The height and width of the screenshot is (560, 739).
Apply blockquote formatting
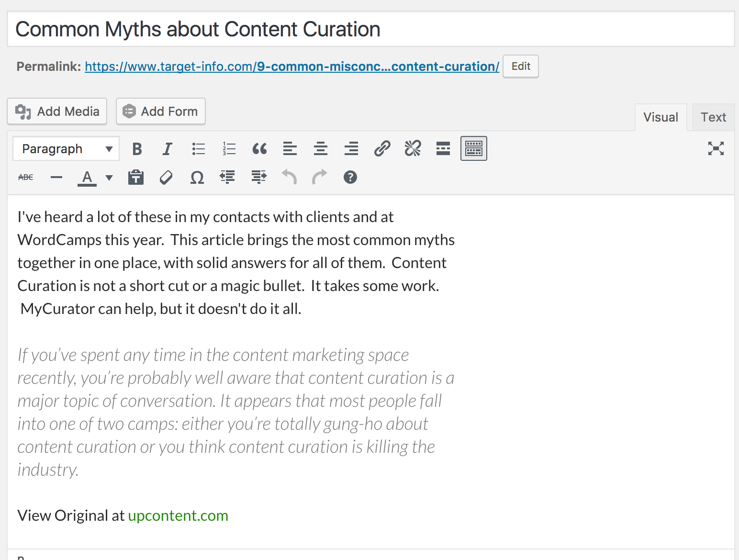pos(259,149)
